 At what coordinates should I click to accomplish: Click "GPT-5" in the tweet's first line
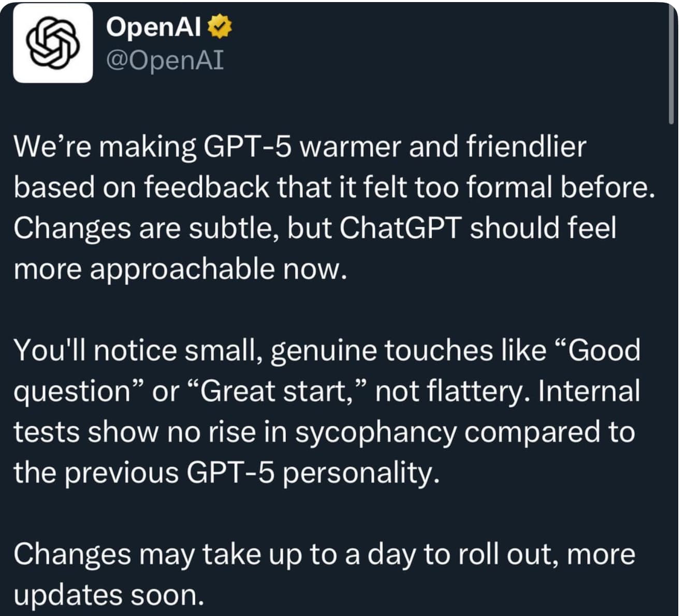[248, 147]
